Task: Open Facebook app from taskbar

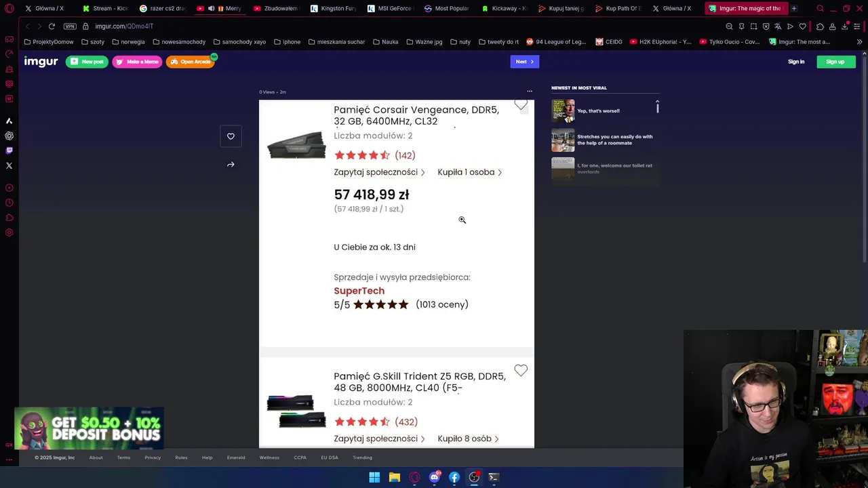Action: (x=454, y=477)
